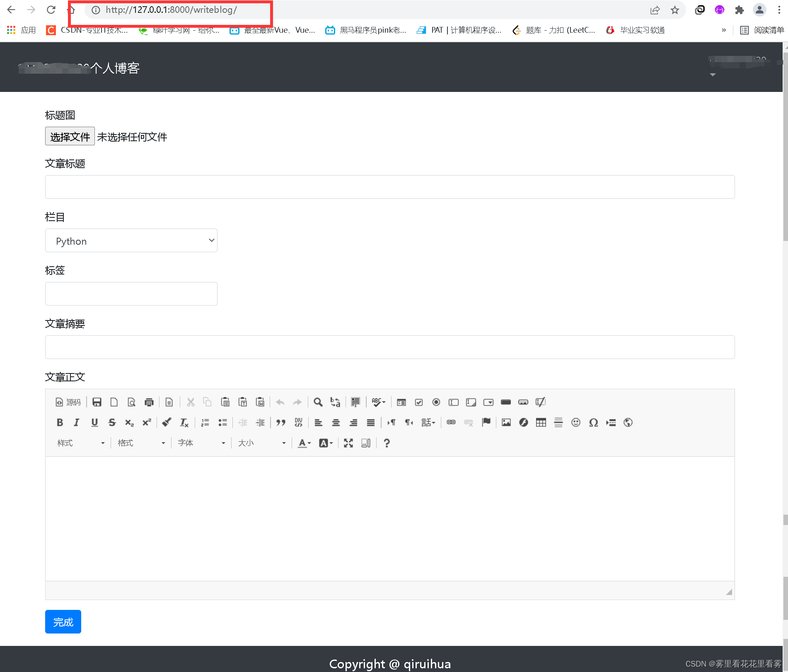Screen dimensions: 788x672
Task: Click the Print icon in editor
Action: click(149, 402)
